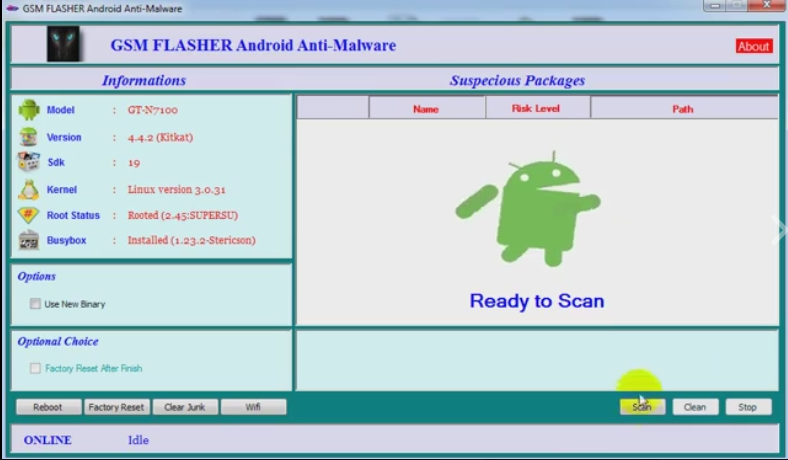Click the Optional Choice heading
Screen dimensions: 788x460
(58, 341)
